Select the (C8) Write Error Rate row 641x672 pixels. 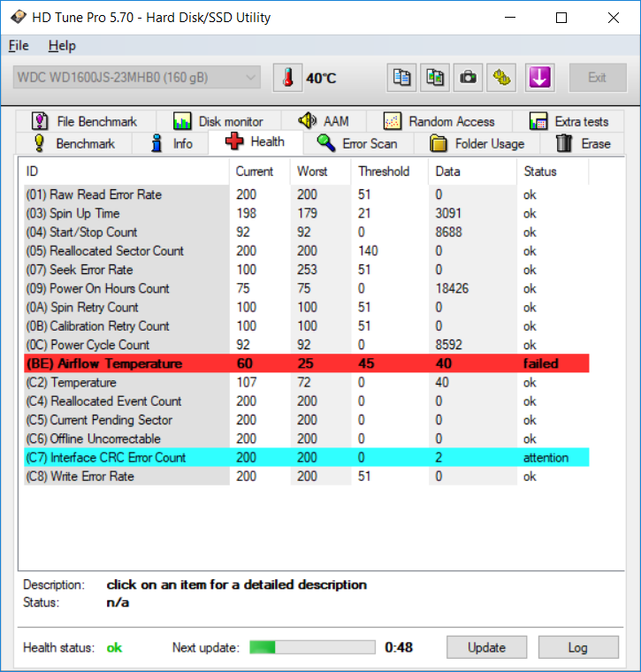point(307,476)
